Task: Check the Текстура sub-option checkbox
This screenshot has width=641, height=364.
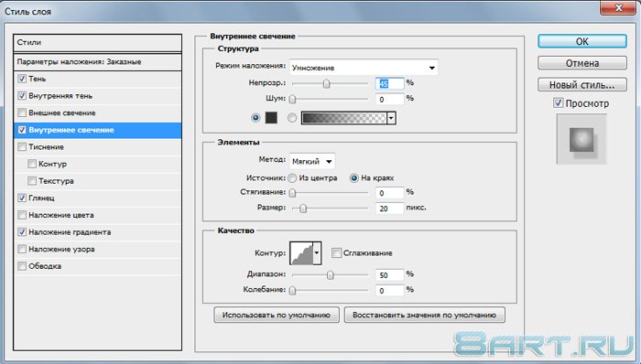Action: point(32,181)
